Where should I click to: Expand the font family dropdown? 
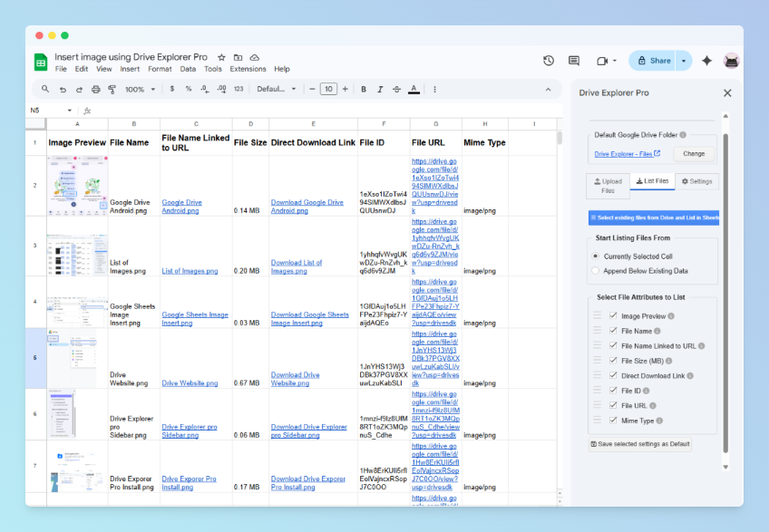pos(277,90)
